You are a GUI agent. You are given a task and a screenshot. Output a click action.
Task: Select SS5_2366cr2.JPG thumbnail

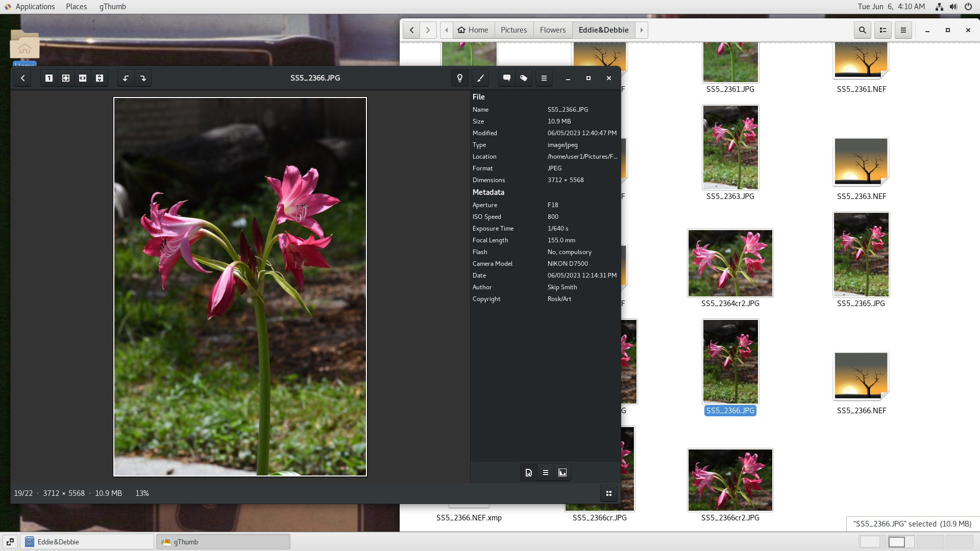[x=730, y=480]
